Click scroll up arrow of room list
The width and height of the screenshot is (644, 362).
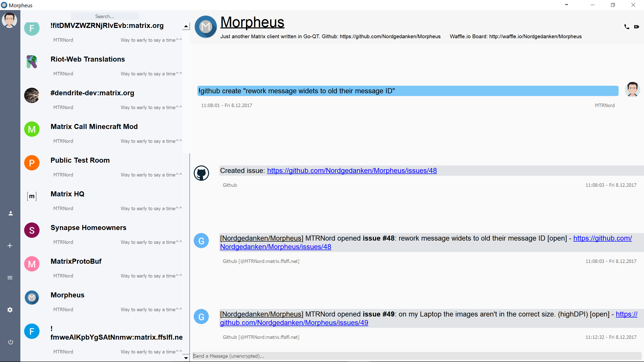tap(186, 26)
